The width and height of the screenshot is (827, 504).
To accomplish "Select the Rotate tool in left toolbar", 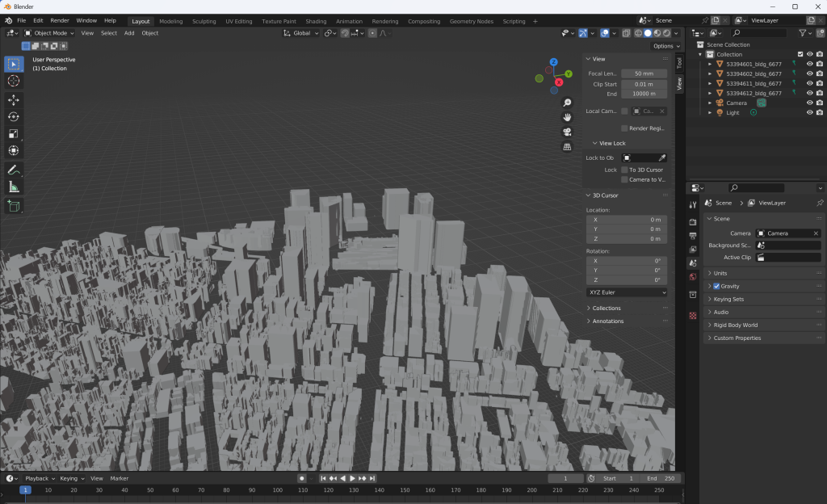I will (14, 116).
